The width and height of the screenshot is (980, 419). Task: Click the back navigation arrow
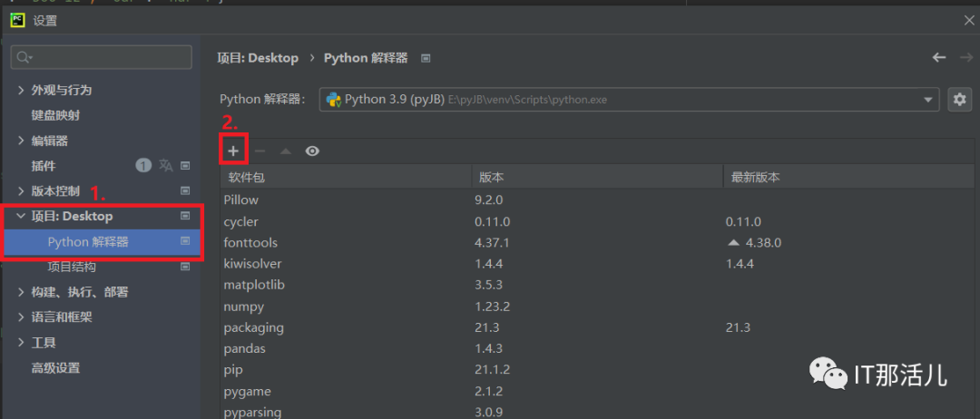939,58
